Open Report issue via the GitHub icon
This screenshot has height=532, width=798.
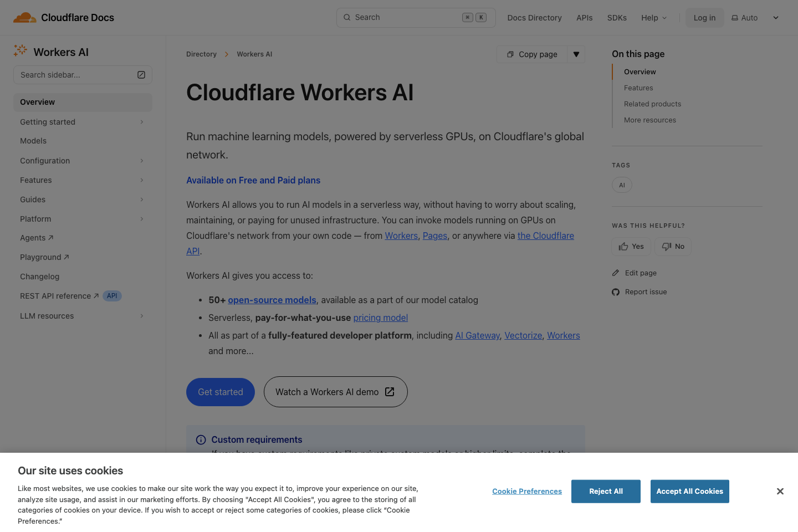(x=616, y=291)
